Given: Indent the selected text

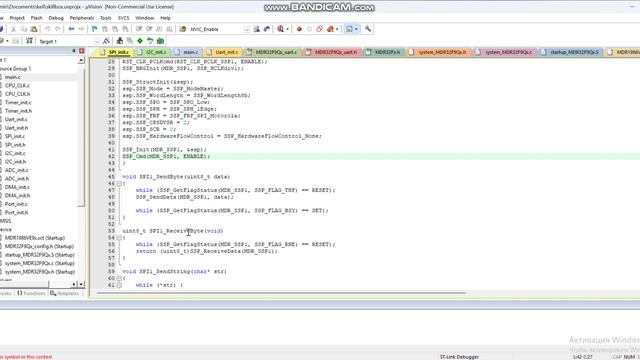Looking at the screenshot, I should (139, 29).
